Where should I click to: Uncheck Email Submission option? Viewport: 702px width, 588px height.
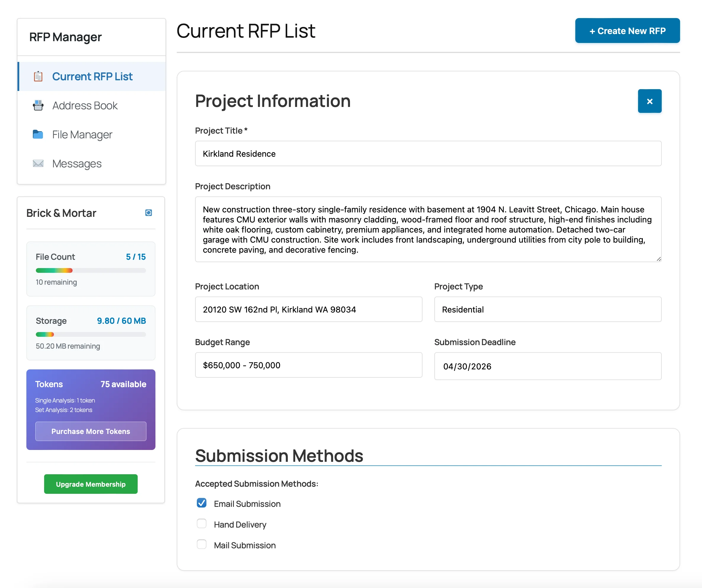click(202, 503)
